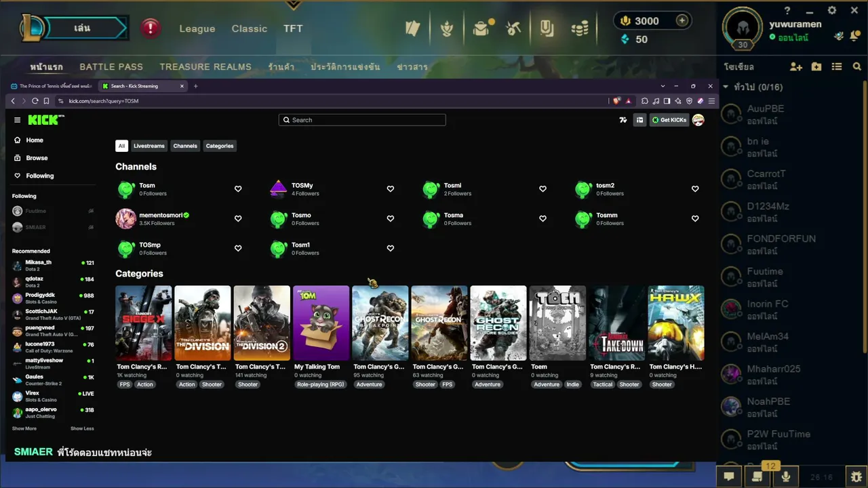
Task: Open the Kick user avatar menu
Action: 698,120
